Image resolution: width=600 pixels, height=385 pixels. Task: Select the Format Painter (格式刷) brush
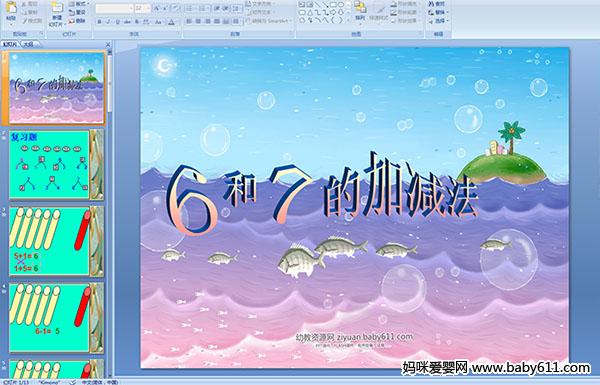[x=24, y=21]
